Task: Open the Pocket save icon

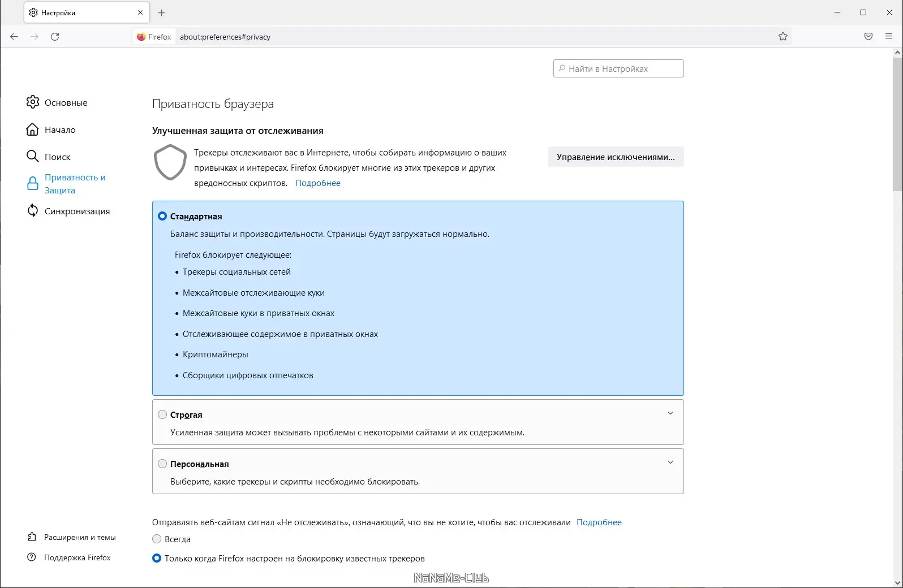Action: [x=868, y=37]
